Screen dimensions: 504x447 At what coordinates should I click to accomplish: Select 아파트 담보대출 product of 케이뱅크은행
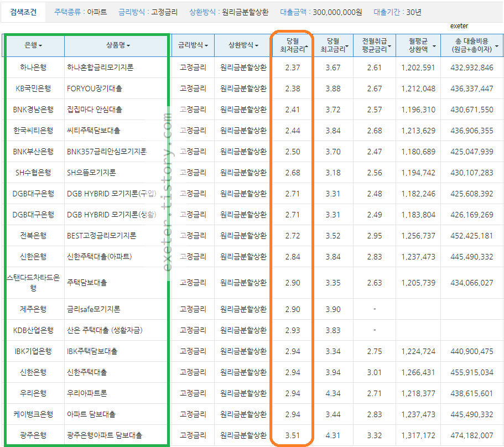(x=91, y=414)
